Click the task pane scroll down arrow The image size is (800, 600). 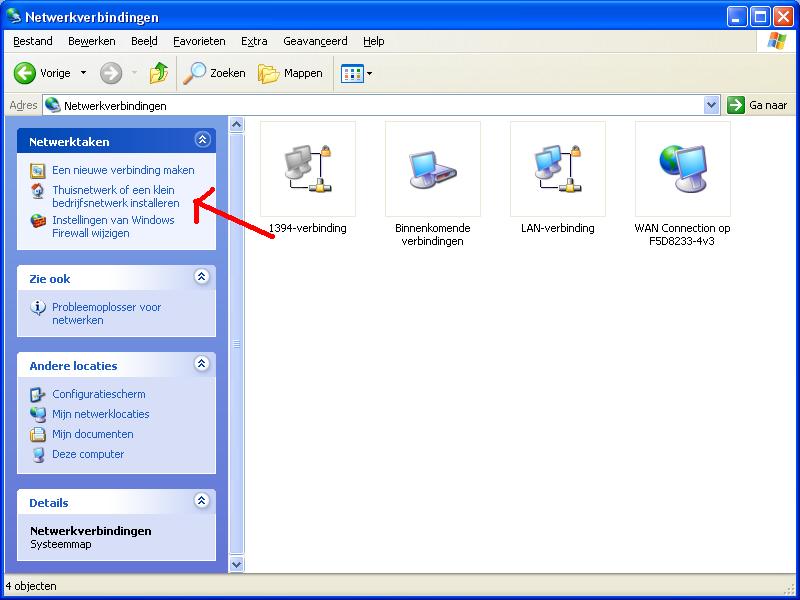(x=236, y=564)
